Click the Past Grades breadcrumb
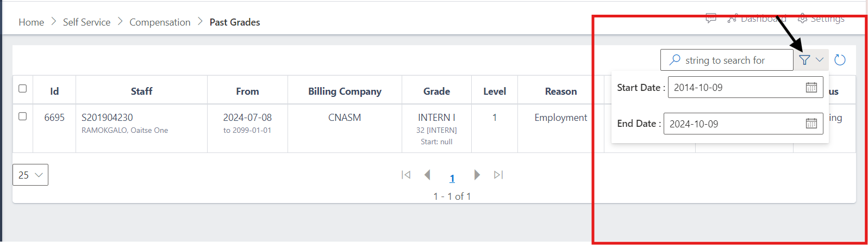The height and width of the screenshot is (245, 868). pyautogui.click(x=235, y=22)
